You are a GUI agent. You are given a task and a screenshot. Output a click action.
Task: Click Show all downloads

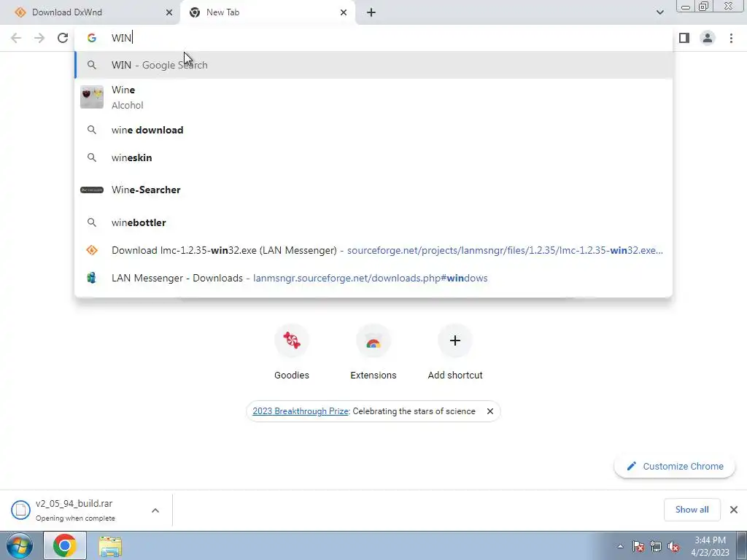[692, 510]
